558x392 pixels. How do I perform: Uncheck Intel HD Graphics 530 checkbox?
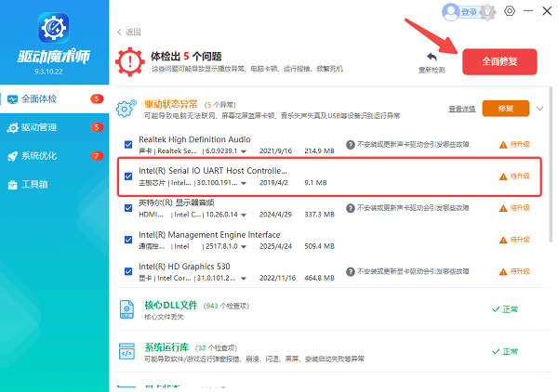(x=128, y=272)
